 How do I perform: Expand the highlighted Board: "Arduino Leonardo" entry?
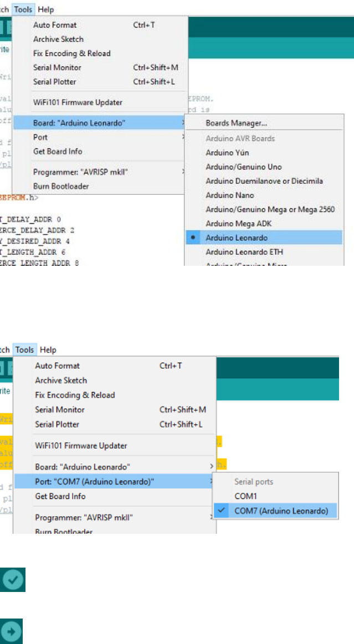(x=99, y=123)
